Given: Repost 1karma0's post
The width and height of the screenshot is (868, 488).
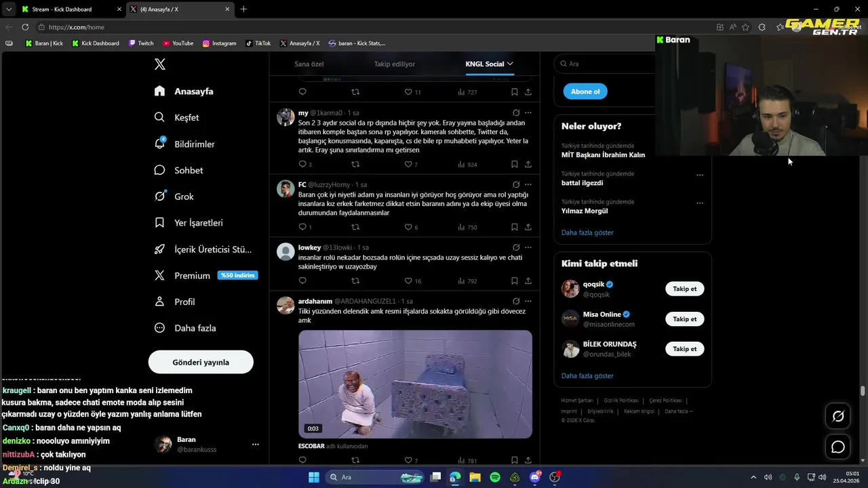Looking at the screenshot, I should click(x=355, y=164).
